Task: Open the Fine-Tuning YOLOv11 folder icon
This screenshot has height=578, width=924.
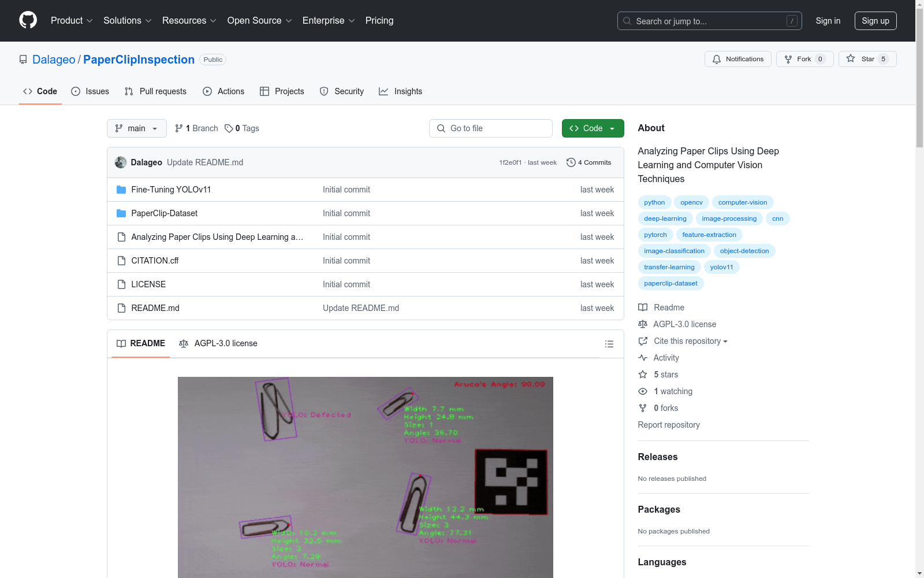Action: 121,190
